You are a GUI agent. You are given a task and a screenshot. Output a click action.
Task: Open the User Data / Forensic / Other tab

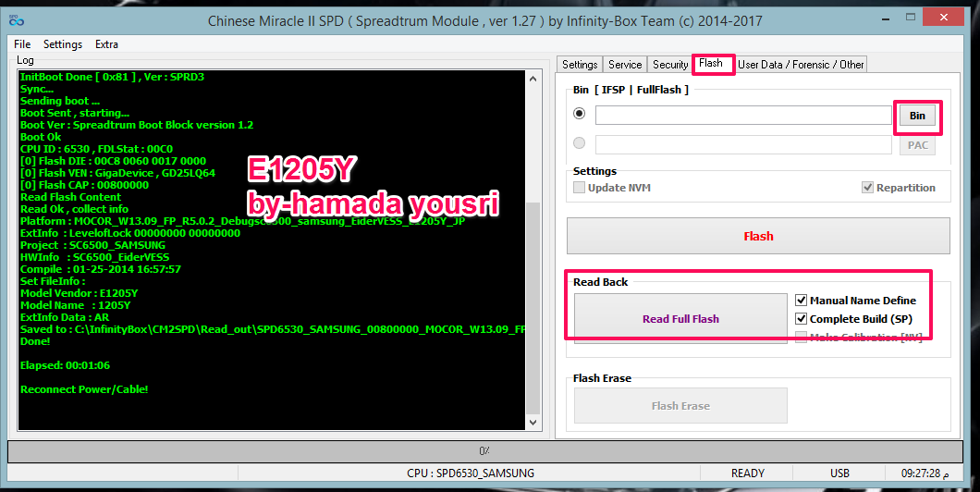pos(801,65)
